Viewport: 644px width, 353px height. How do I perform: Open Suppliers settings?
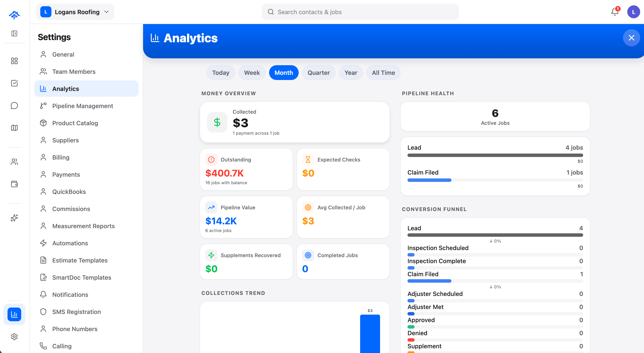[x=86, y=140]
